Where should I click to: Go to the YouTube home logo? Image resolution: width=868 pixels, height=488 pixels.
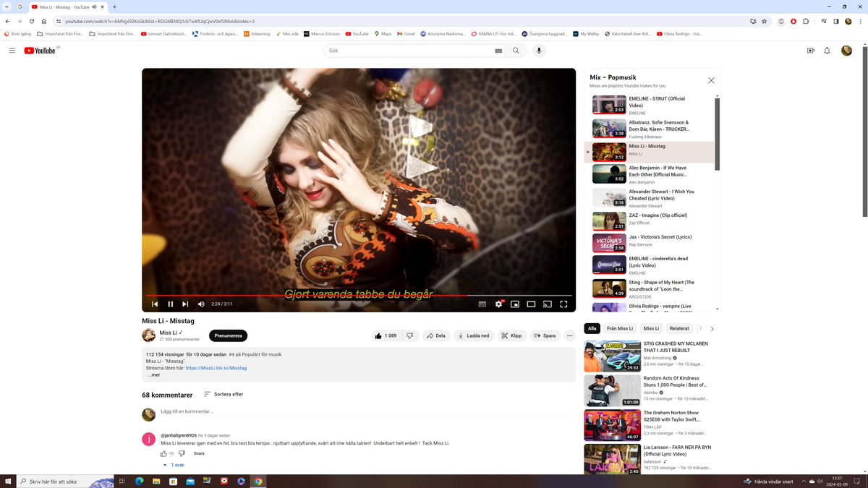[x=41, y=51]
